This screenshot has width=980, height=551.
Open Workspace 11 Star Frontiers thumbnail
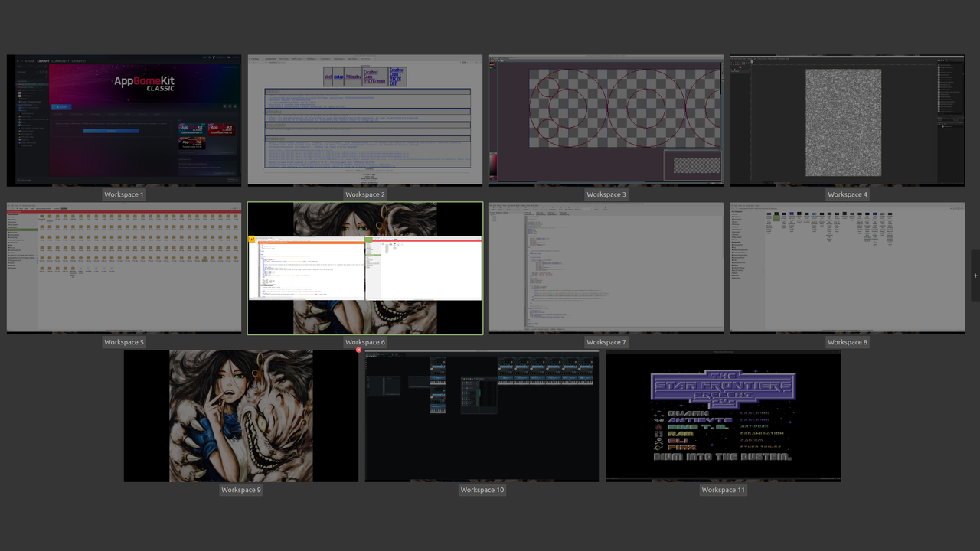pos(724,416)
